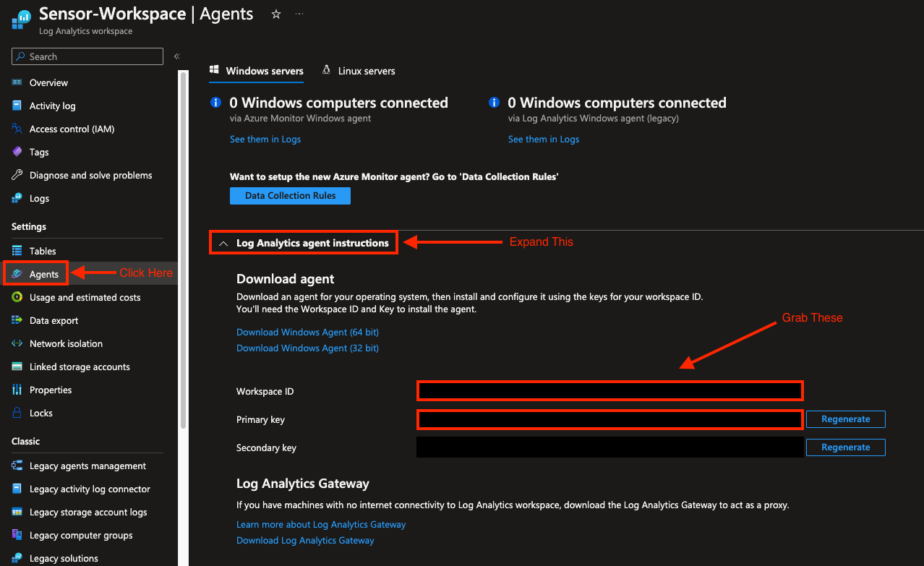Download Windows Agent (32 bit)
This screenshot has height=566, width=924.
pyautogui.click(x=307, y=348)
